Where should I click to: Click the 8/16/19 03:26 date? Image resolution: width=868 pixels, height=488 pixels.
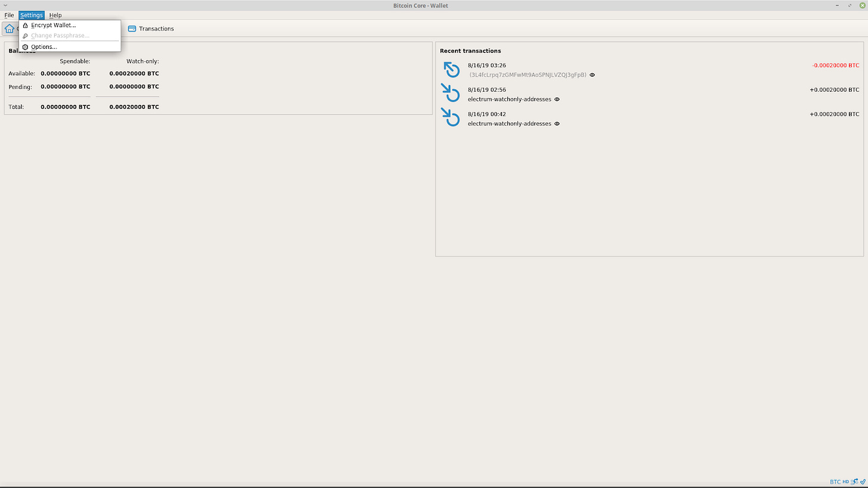point(487,66)
